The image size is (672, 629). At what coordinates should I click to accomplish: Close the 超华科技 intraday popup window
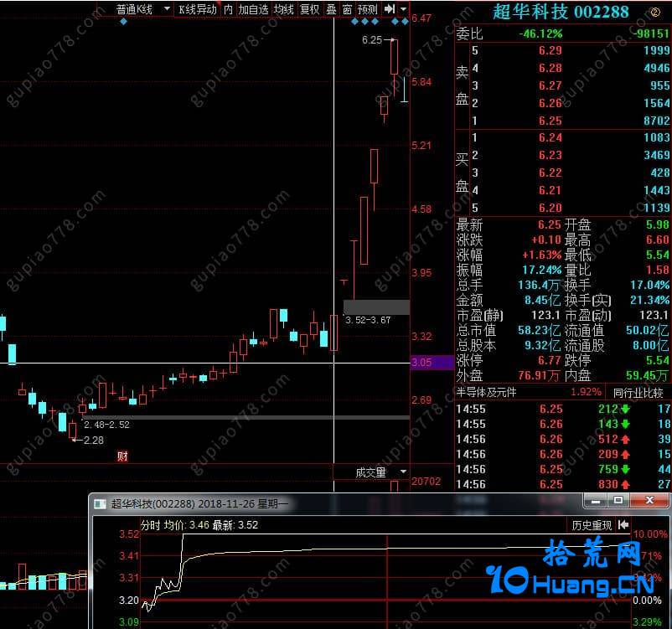649,501
